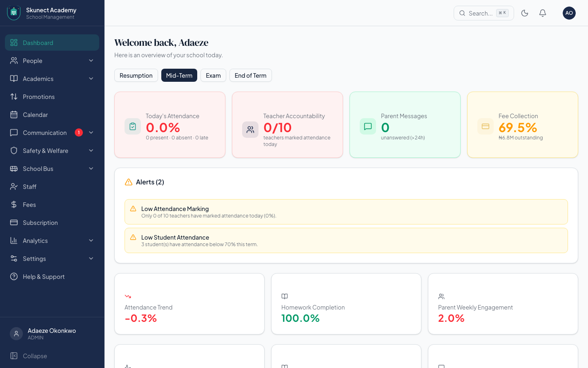Click the Help & Support question icon
This screenshot has width=588, height=368.
coord(14,276)
